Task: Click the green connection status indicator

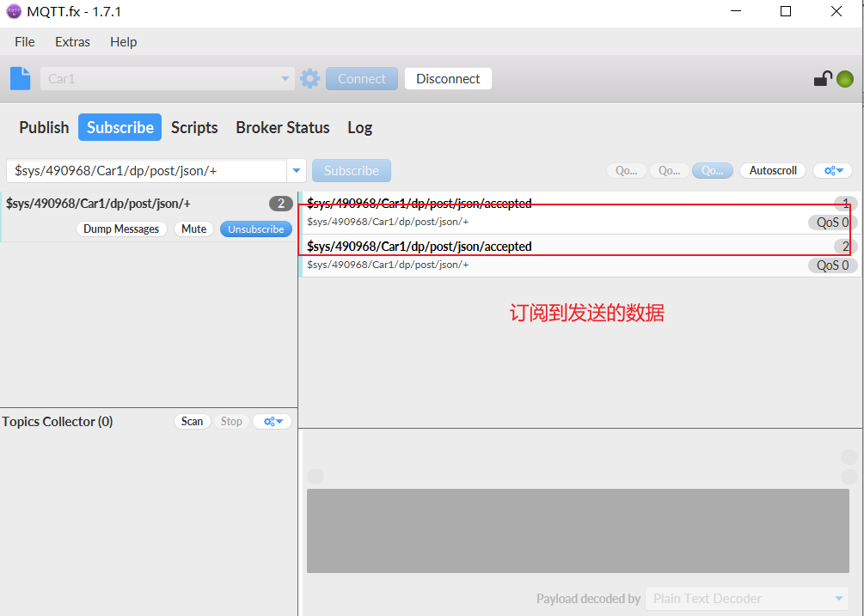Action: point(845,79)
